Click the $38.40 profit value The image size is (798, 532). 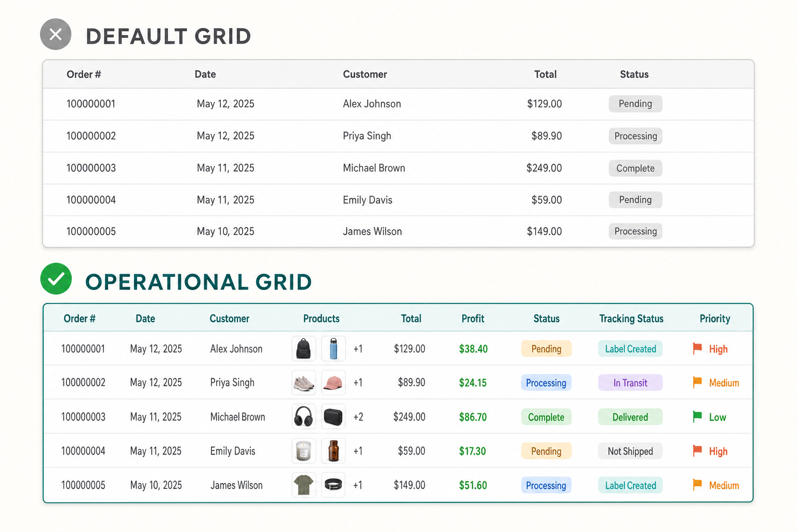[x=473, y=349]
